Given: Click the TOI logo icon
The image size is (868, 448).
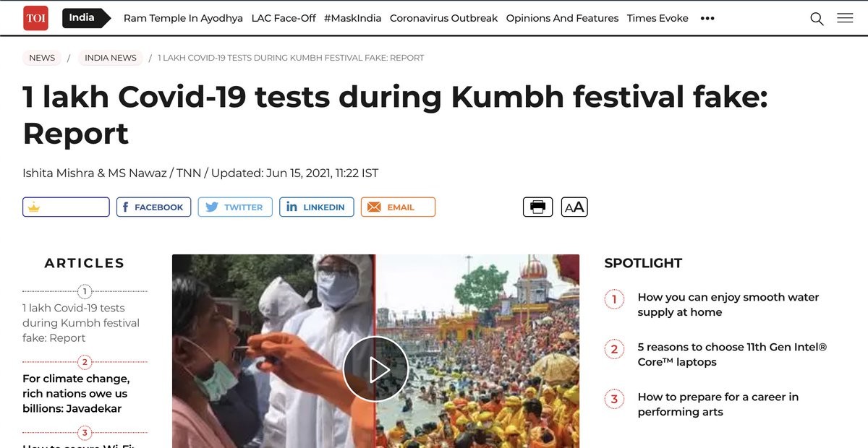Looking at the screenshot, I should [35, 18].
